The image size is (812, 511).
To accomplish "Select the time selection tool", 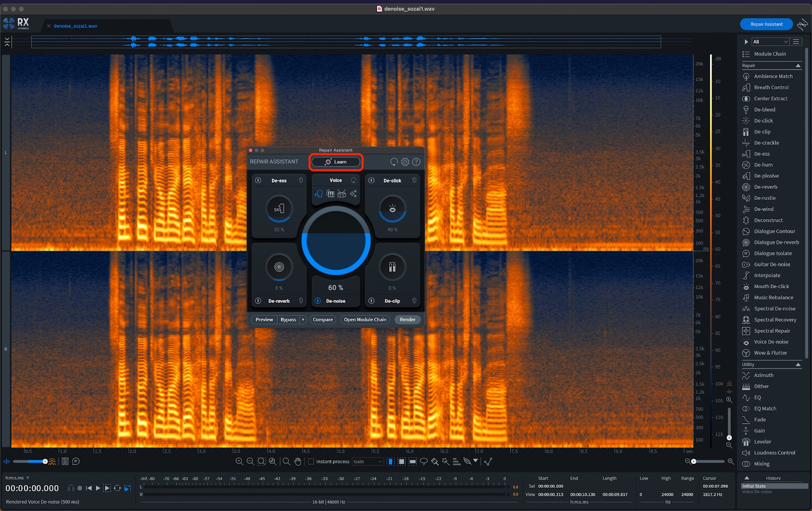I will (390, 461).
